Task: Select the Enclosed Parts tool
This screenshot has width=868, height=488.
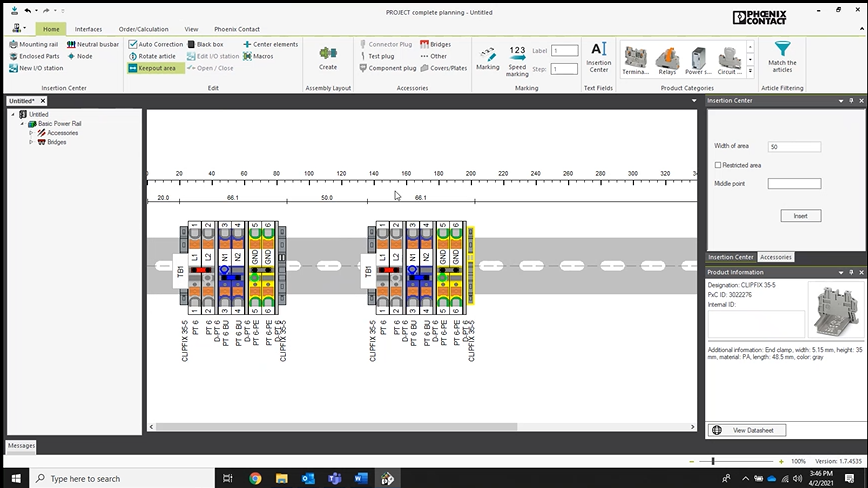Action: pos(34,56)
